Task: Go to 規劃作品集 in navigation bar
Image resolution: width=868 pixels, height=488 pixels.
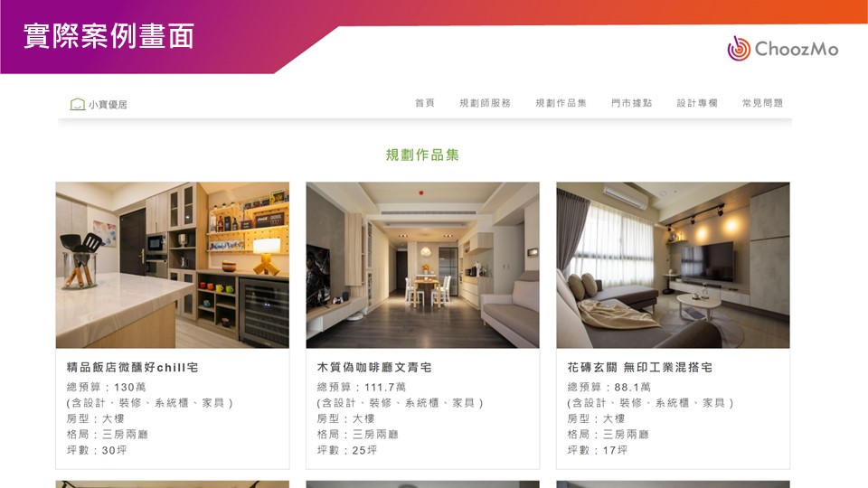Action: (x=561, y=103)
